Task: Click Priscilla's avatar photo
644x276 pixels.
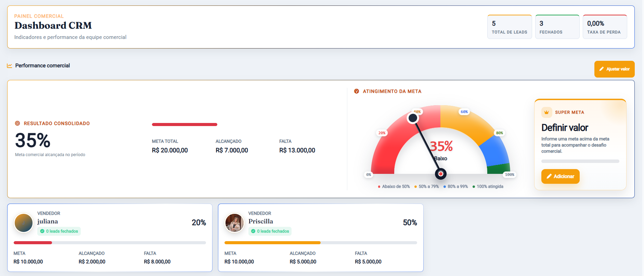Action: click(x=234, y=223)
